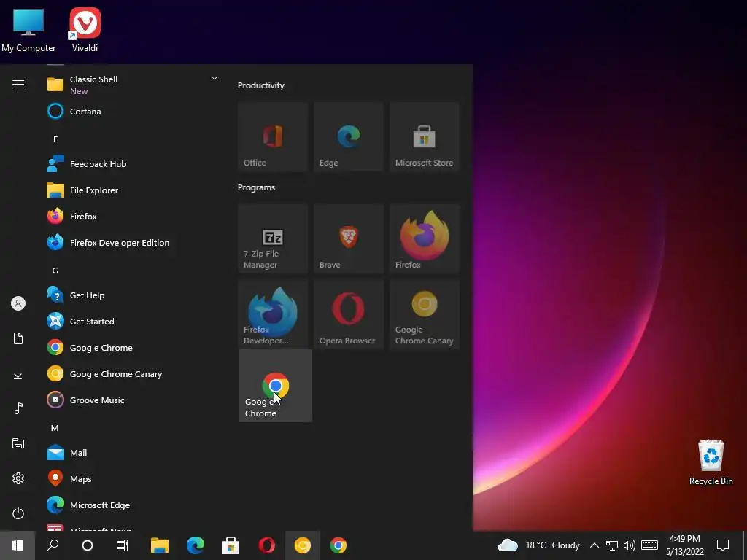Open File Explorer on the taskbar
Screen dimensions: 747x560
coord(160,545)
